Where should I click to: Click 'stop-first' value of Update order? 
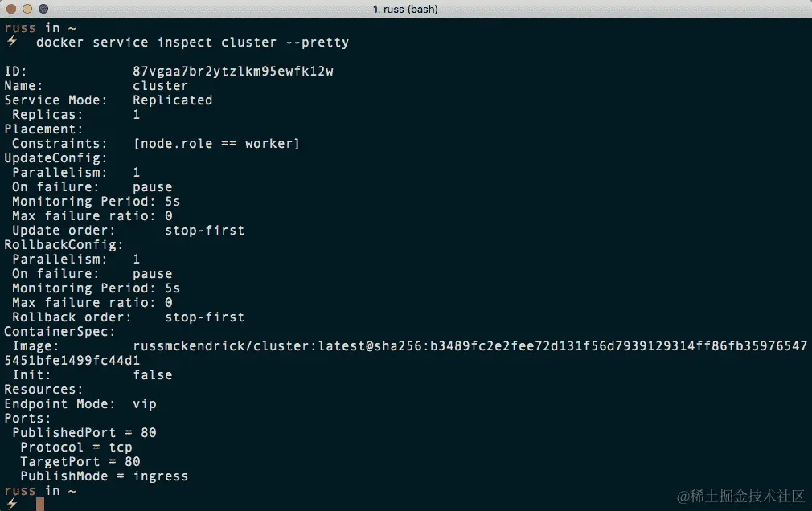click(x=204, y=231)
